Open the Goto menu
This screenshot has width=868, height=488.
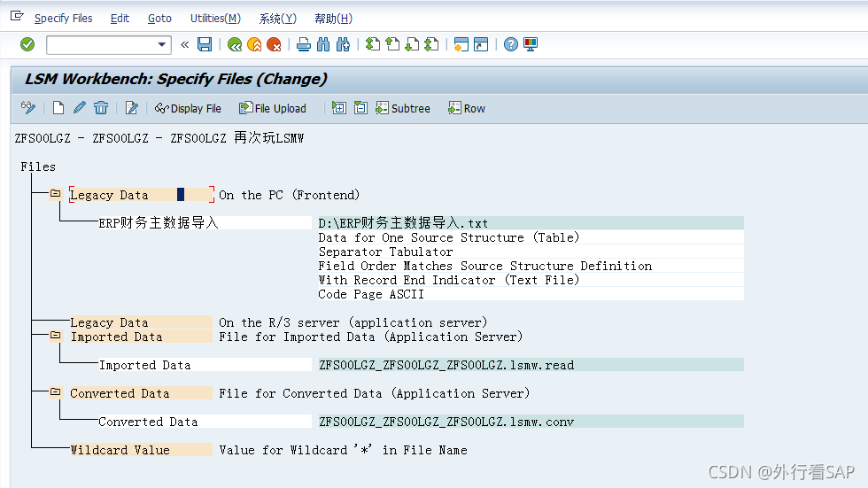click(x=159, y=19)
